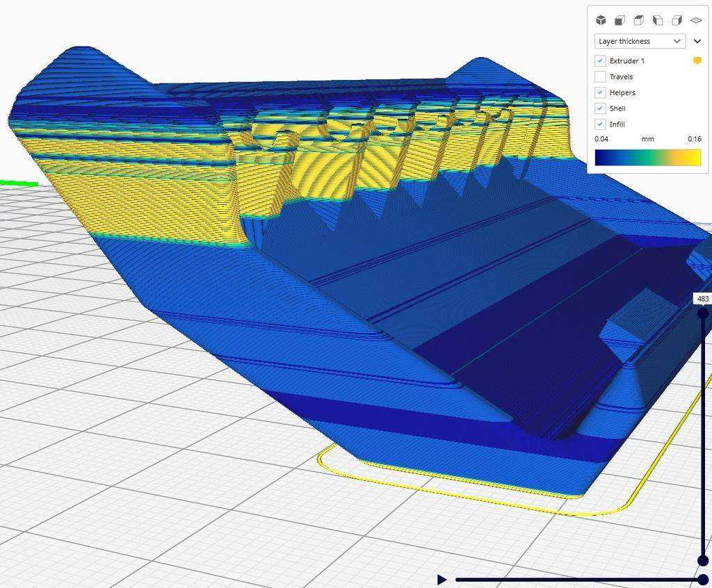This screenshot has width=712, height=588.
Task: Toggle orthographic/perspective camera icon
Action: pos(696,20)
